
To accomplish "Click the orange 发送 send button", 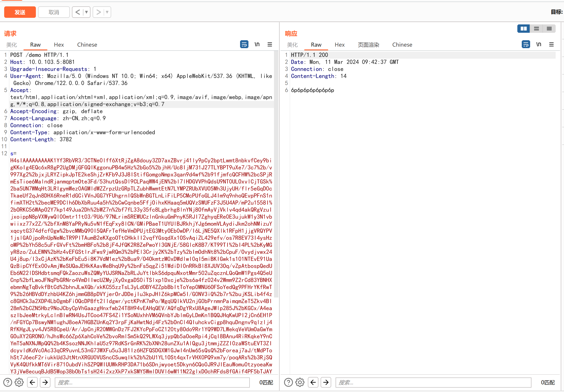I will [x=20, y=12].
